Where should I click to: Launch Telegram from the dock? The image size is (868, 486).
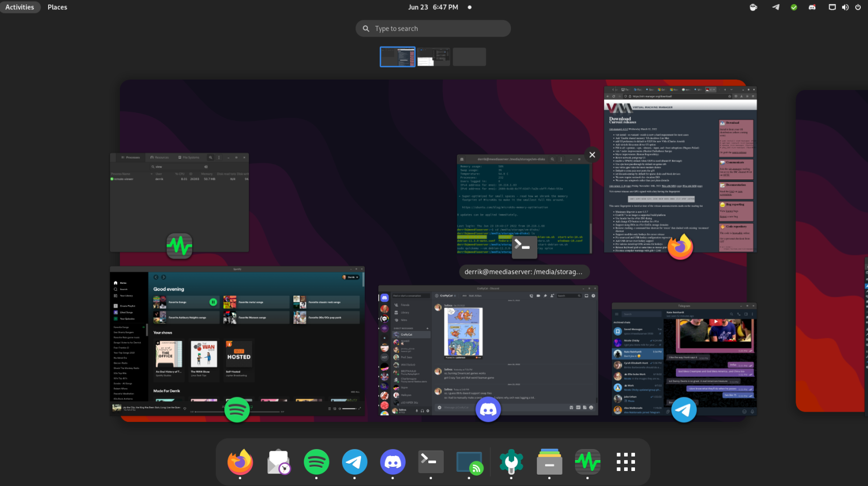(354, 462)
